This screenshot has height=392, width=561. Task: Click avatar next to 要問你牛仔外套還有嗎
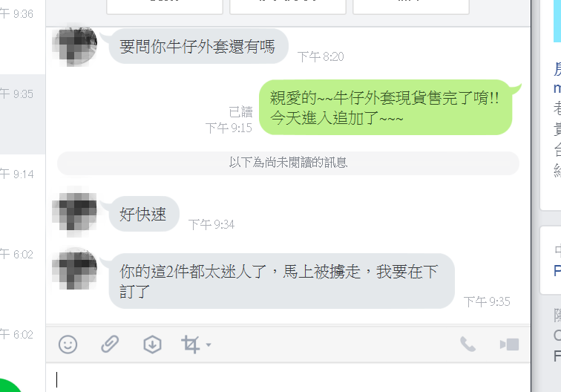click(x=75, y=45)
